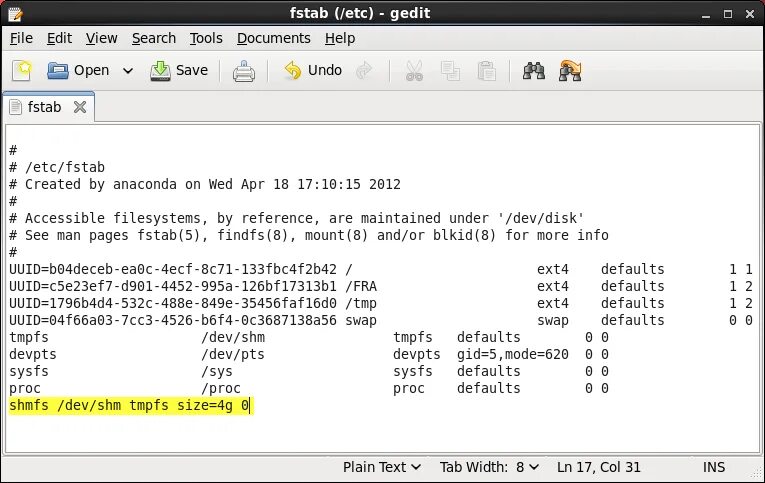Close the gedit window
This screenshot has width=765, height=483.
coord(750,14)
